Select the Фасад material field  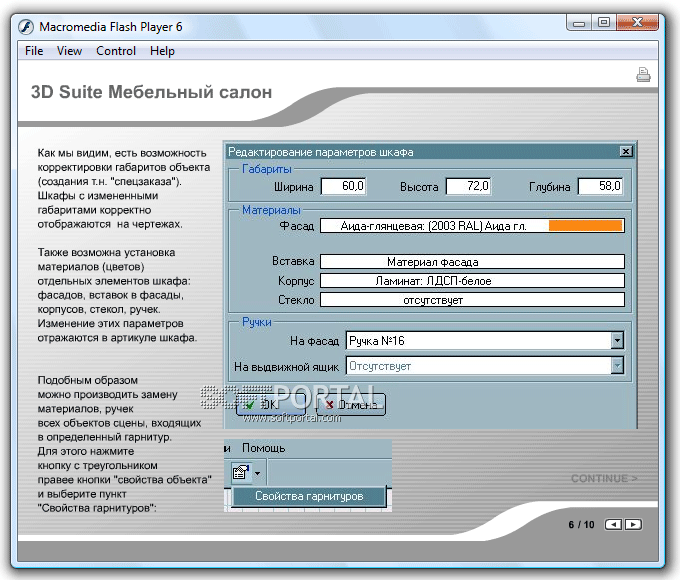point(472,226)
